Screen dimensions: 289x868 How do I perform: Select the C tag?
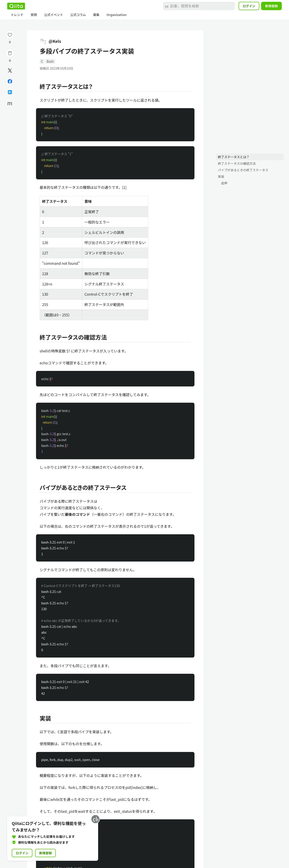42,61
